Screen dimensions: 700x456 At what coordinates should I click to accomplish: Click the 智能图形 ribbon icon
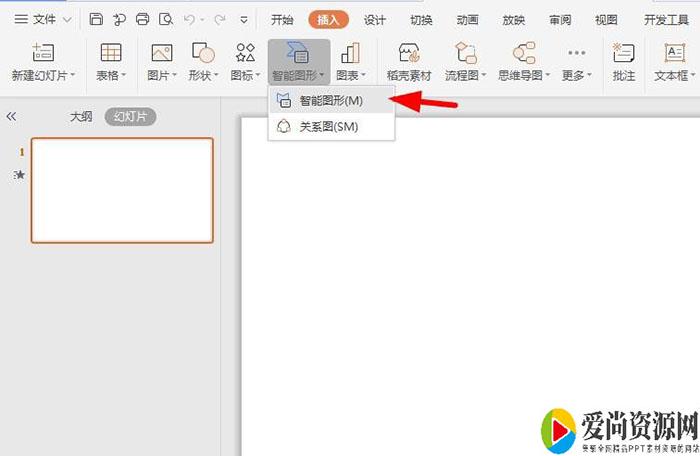click(x=298, y=53)
